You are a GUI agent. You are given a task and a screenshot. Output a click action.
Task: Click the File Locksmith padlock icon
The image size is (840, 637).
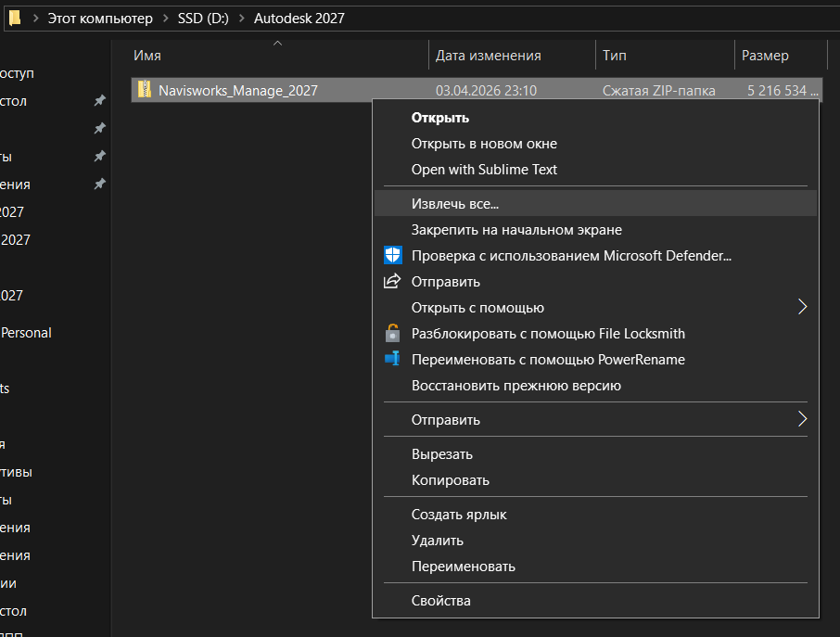[393, 333]
